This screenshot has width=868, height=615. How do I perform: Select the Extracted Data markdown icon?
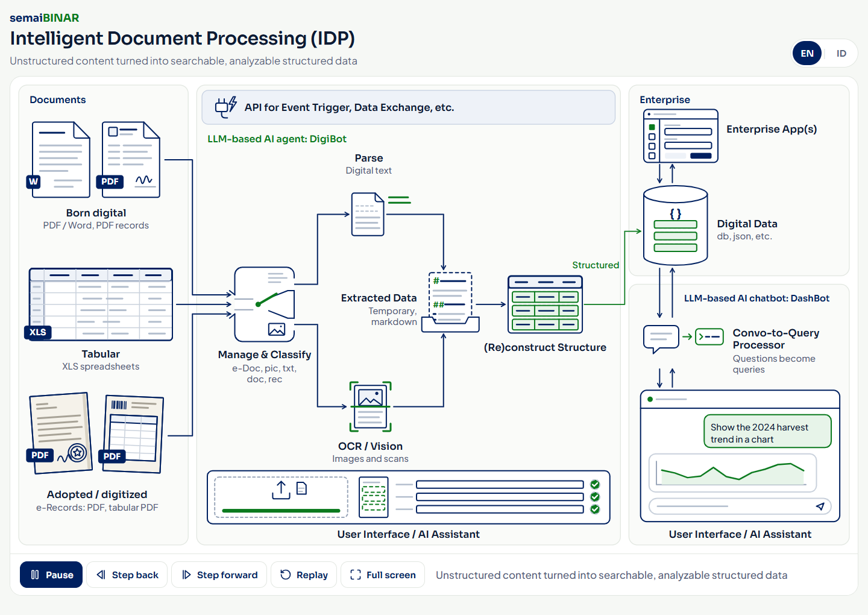click(450, 302)
